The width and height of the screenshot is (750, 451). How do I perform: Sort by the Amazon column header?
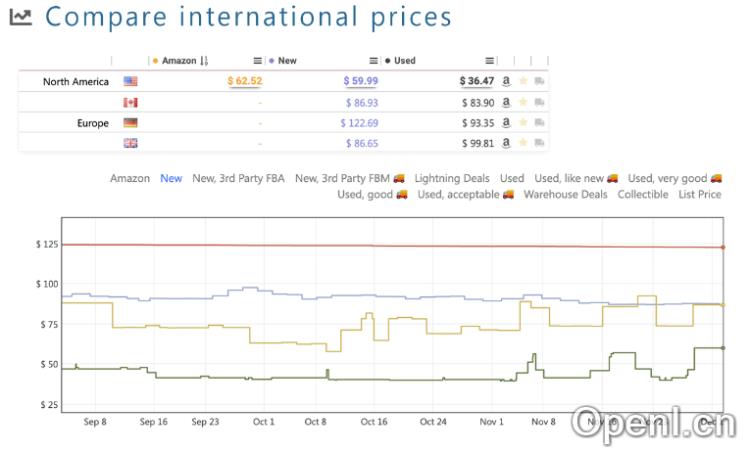[x=179, y=61]
